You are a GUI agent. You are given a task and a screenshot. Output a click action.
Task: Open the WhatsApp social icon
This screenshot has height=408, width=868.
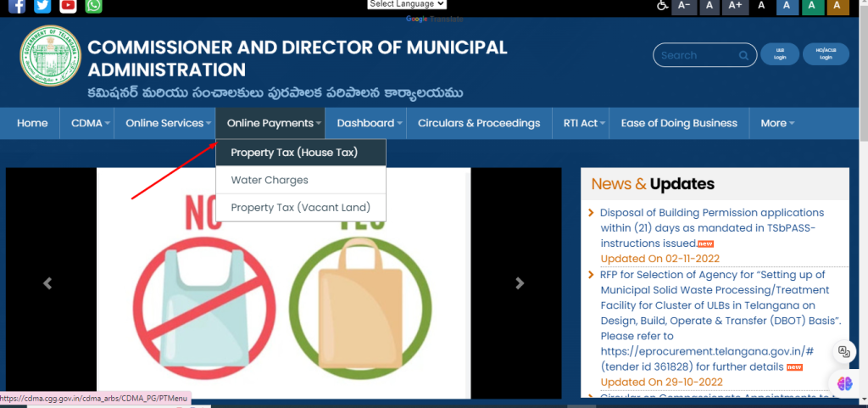click(94, 6)
